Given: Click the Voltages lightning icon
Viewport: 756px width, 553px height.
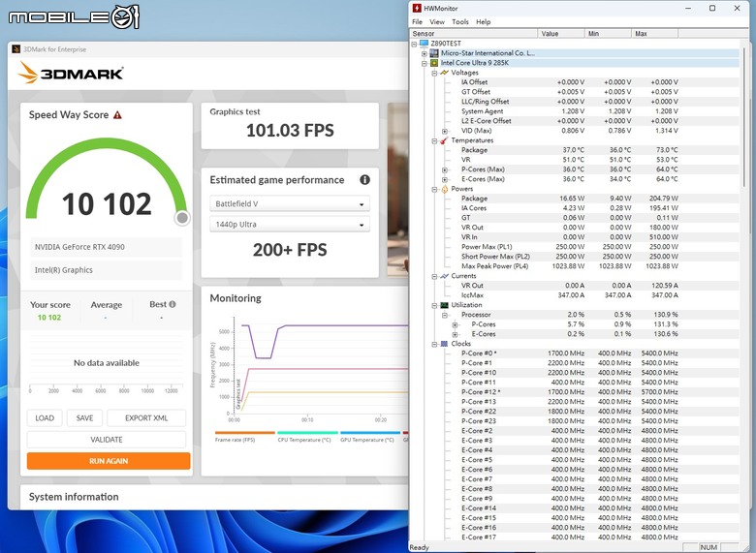Looking at the screenshot, I should 444,73.
